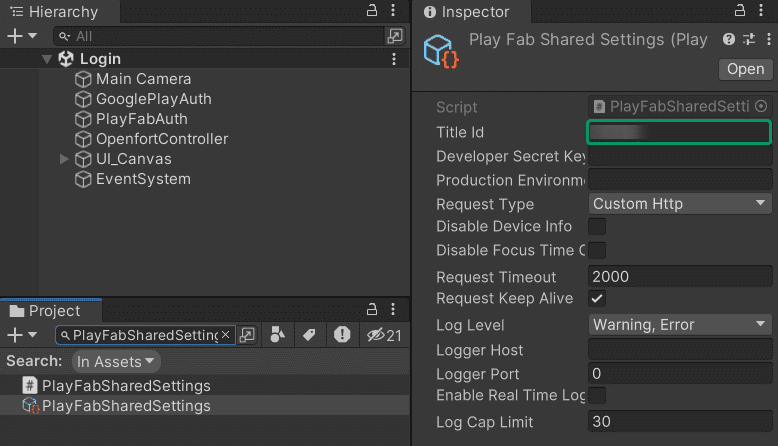Search by Import Log Type icon
The width and height of the screenshot is (778, 446).
(342, 335)
